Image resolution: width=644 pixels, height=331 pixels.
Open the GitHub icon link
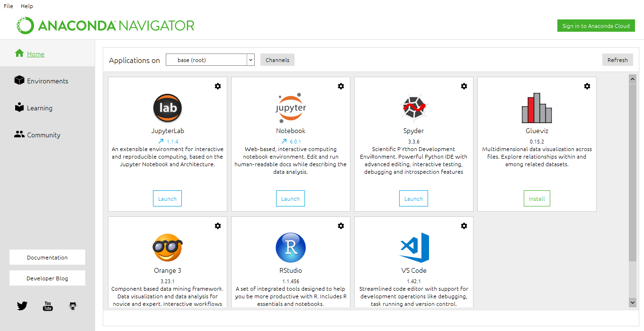(x=73, y=306)
